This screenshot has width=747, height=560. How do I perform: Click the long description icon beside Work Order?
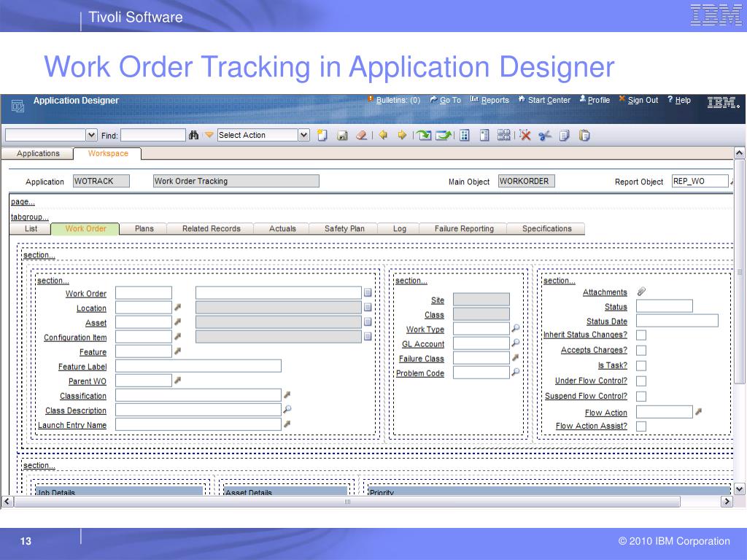point(368,292)
